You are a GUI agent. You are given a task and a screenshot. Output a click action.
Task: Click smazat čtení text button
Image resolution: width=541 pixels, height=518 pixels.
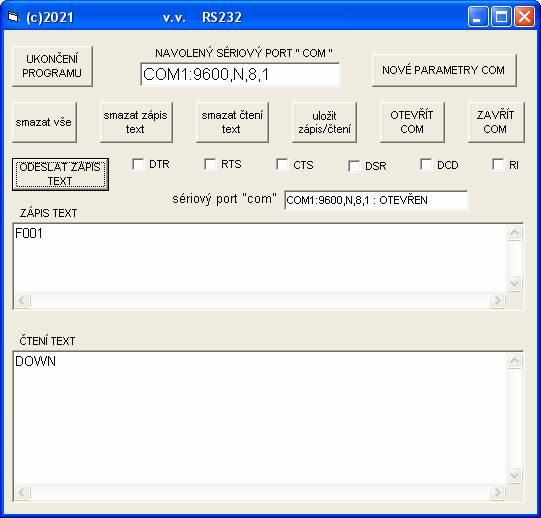pos(232,122)
